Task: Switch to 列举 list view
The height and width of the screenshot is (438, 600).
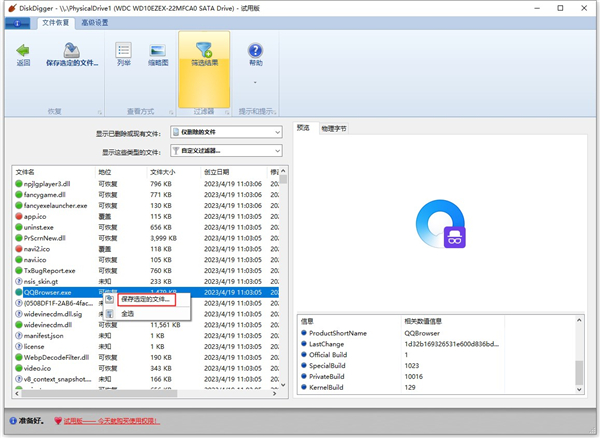Action: (x=124, y=50)
